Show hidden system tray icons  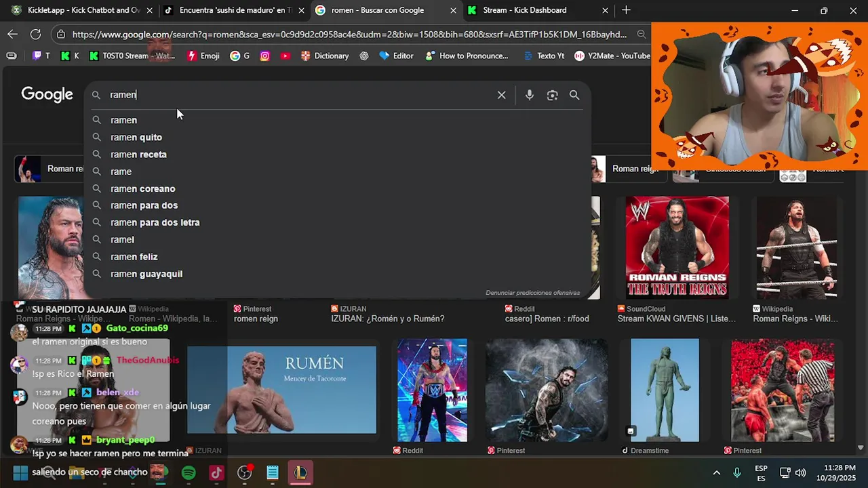[716, 472]
